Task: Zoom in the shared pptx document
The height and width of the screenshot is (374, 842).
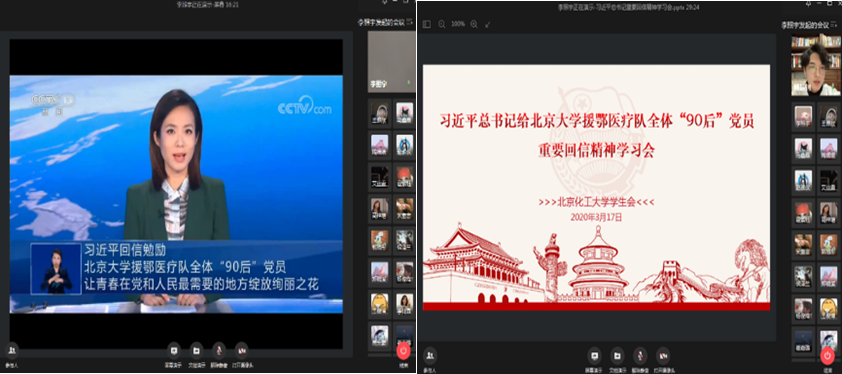Action: click(474, 24)
